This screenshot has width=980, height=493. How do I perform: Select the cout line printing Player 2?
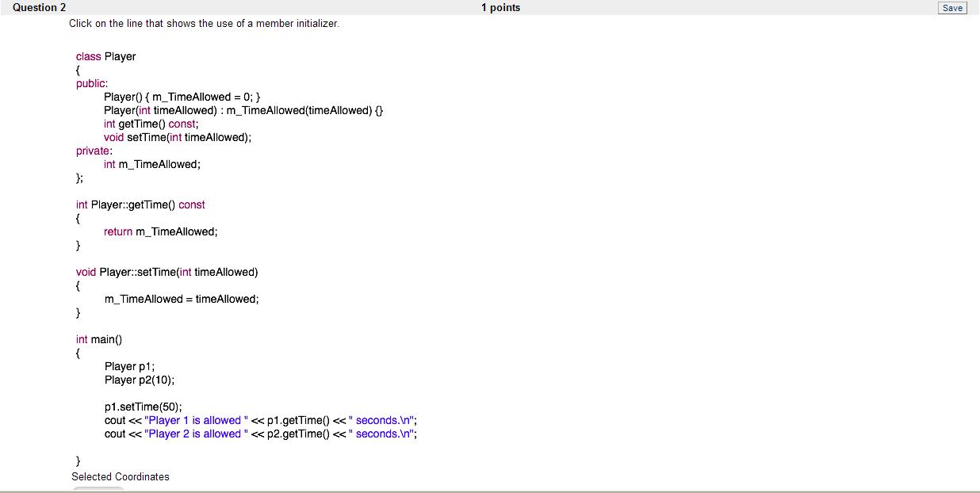[261, 434]
